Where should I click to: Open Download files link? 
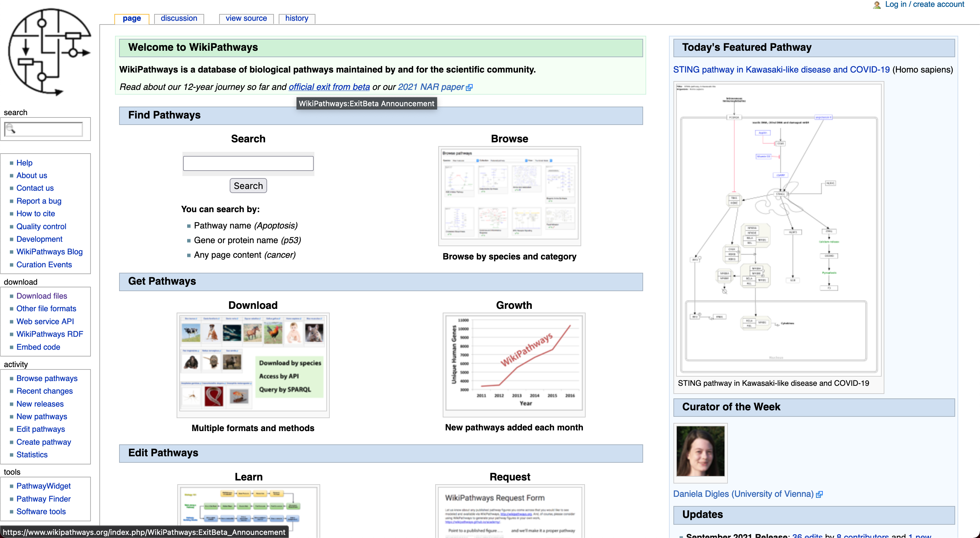pos(42,296)
